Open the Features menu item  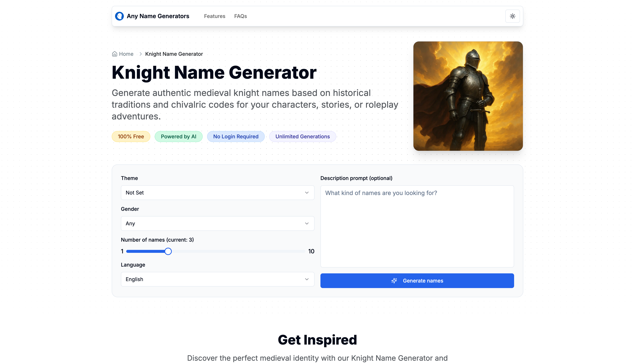pos(214,16)
